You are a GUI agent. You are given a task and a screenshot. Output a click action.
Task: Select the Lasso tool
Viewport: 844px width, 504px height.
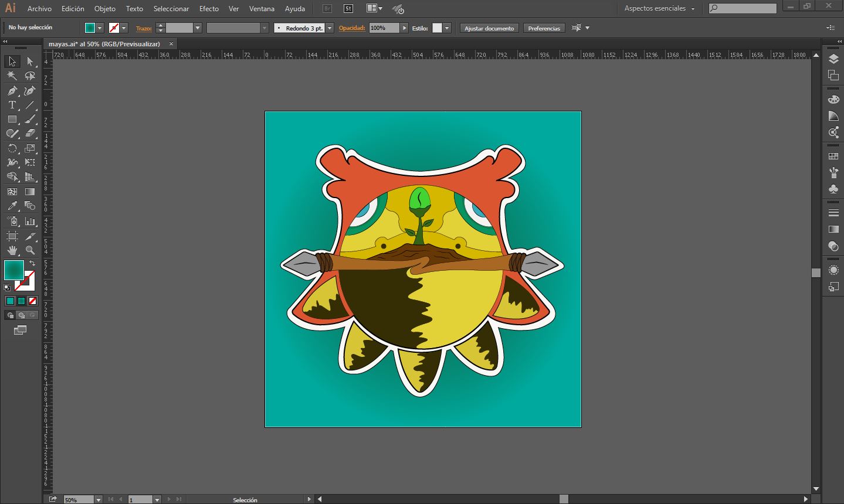(x=30, y=76)
